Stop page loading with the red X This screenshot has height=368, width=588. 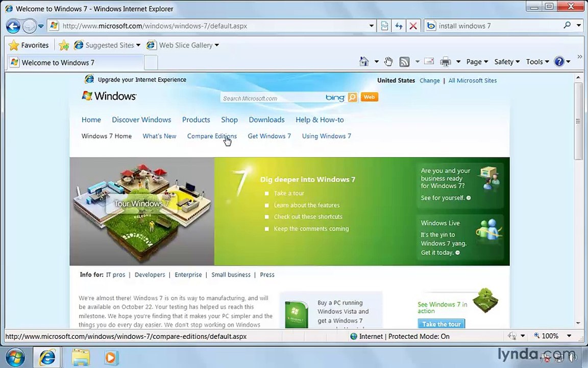point(413,26)
